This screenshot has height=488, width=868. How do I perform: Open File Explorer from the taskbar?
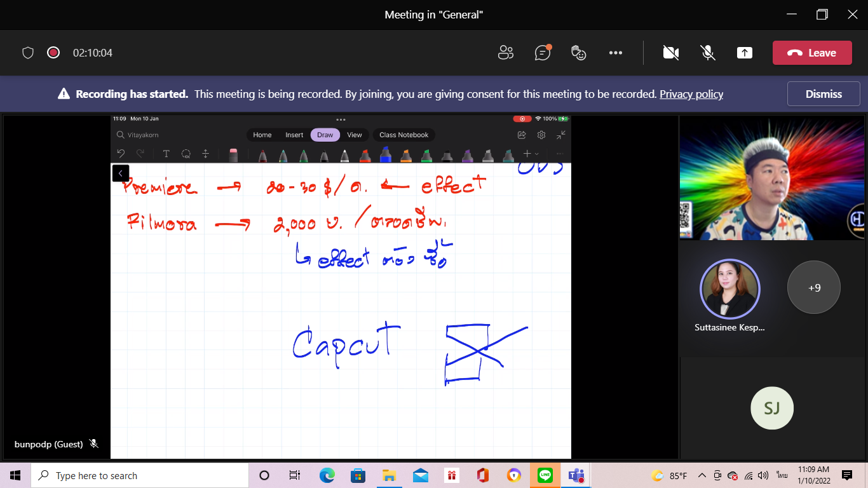coord(389,475)
